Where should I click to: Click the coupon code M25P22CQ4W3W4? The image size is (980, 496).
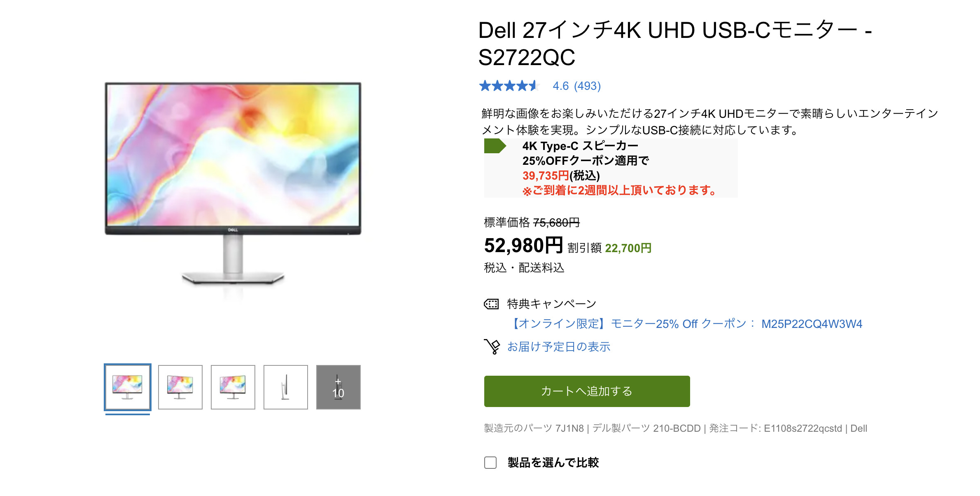[812, 324]
